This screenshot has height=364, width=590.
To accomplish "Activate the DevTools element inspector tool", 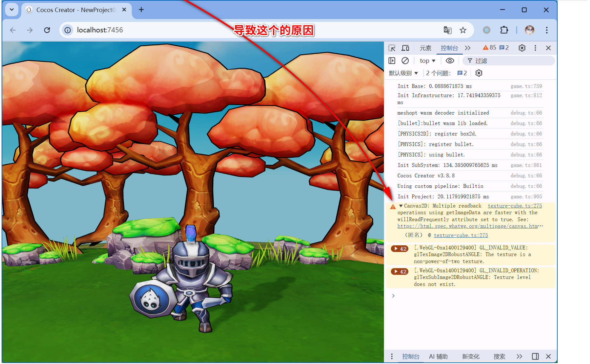I will click(392, 48).
